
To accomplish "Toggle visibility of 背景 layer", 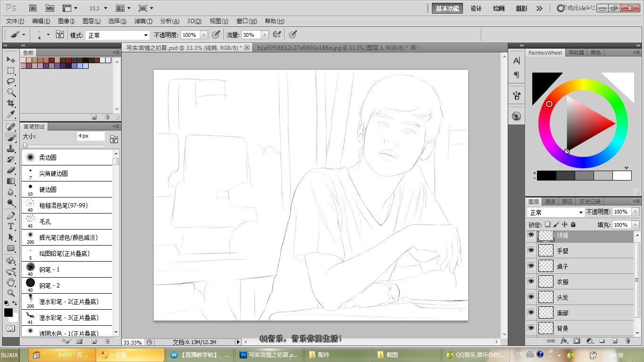I will [x=531, y=328].
